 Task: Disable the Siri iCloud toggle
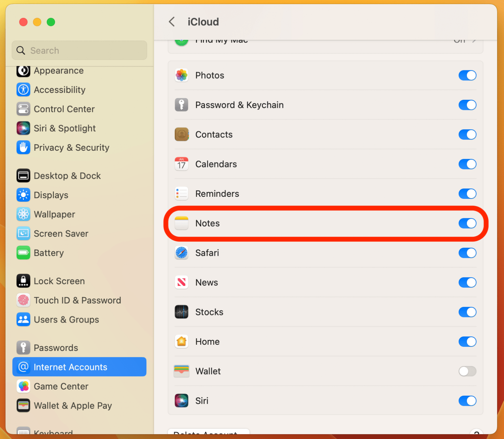point(467,401)
